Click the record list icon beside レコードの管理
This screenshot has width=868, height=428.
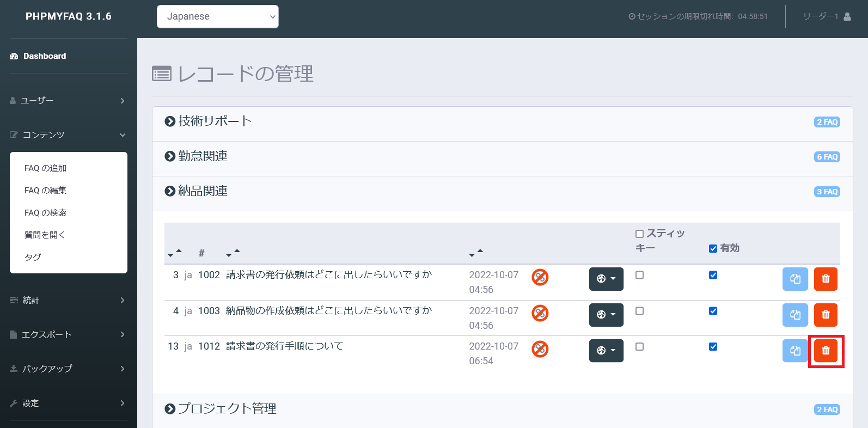pos(162,74)
